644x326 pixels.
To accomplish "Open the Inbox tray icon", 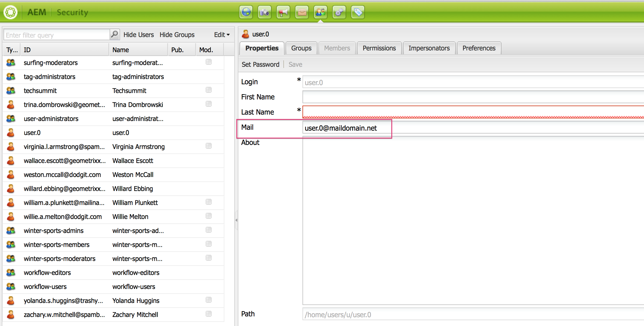I will pyautogui.click(x=302, y=12).
